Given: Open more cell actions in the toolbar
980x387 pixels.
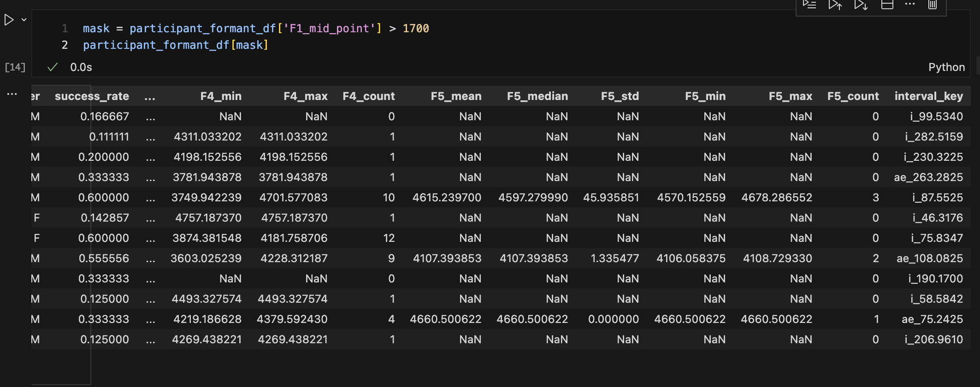Looking at the screenshot, I should point(910,4).
